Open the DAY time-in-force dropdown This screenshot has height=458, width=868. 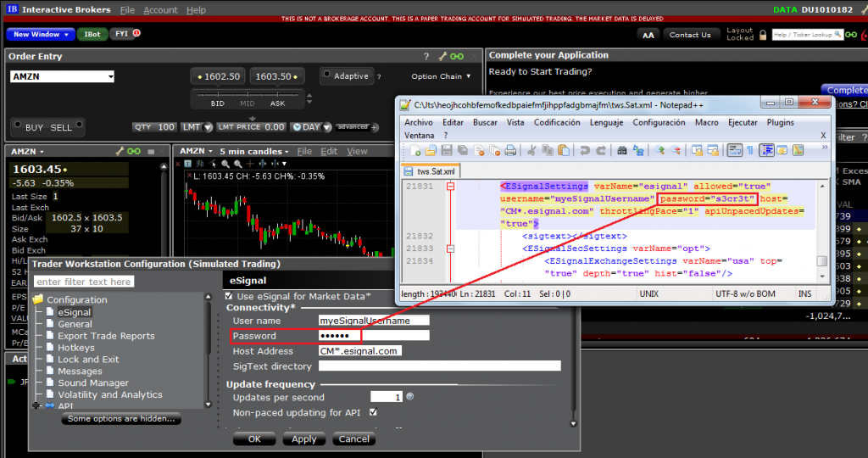pos(326,127)
